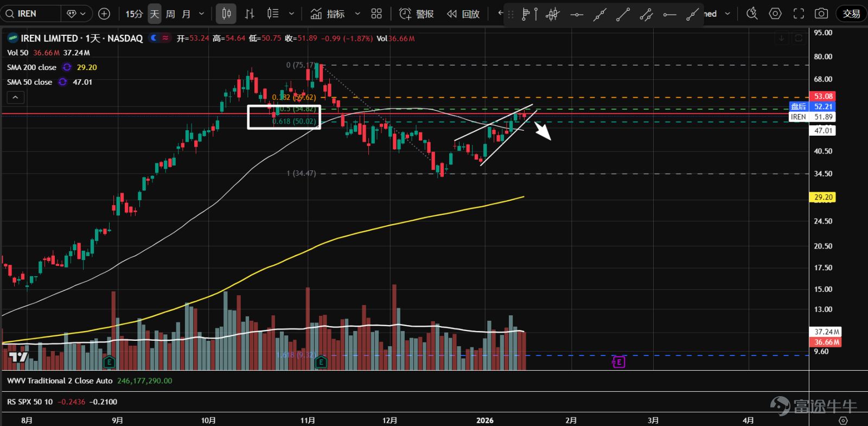868x426 pixels.
Task: Click the SMA 50 purple refresh icon
Action: click(x=62, y=82)
